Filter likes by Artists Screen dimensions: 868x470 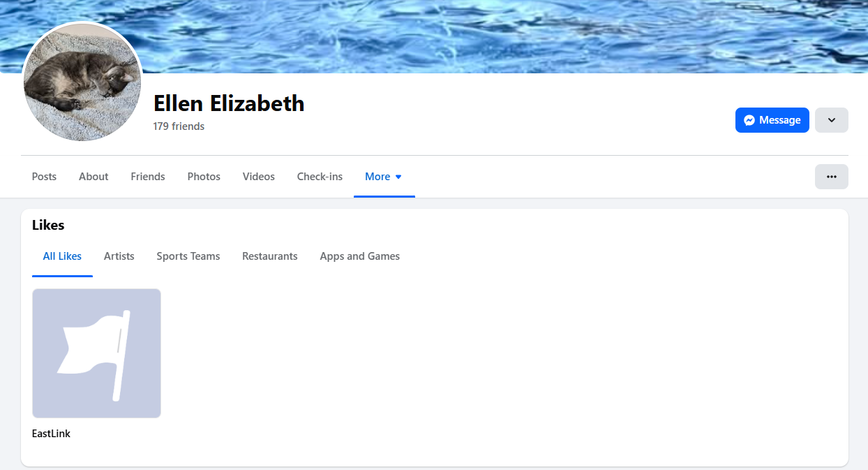[x=119, y=256]
